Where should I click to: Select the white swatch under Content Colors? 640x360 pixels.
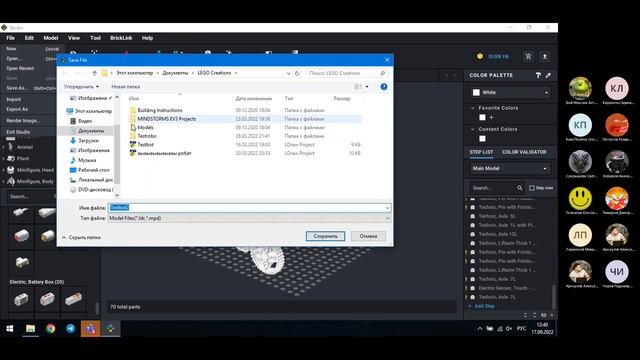(482, 139)
